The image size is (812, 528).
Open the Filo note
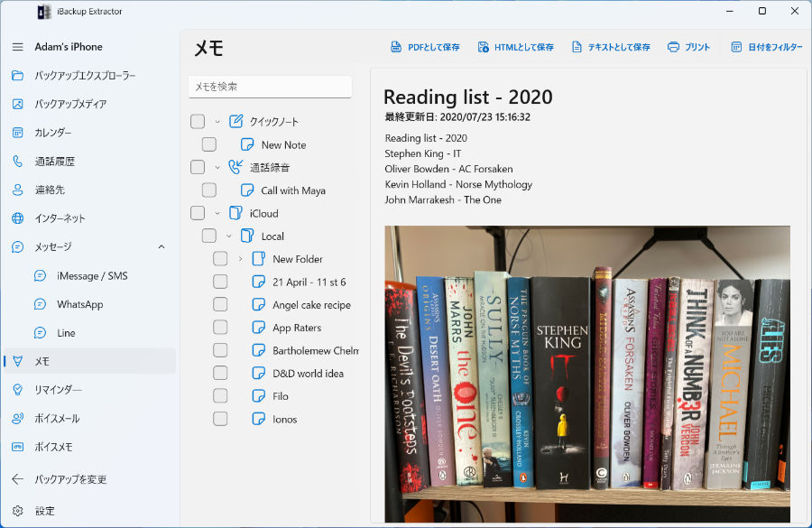tap(281, 396)
